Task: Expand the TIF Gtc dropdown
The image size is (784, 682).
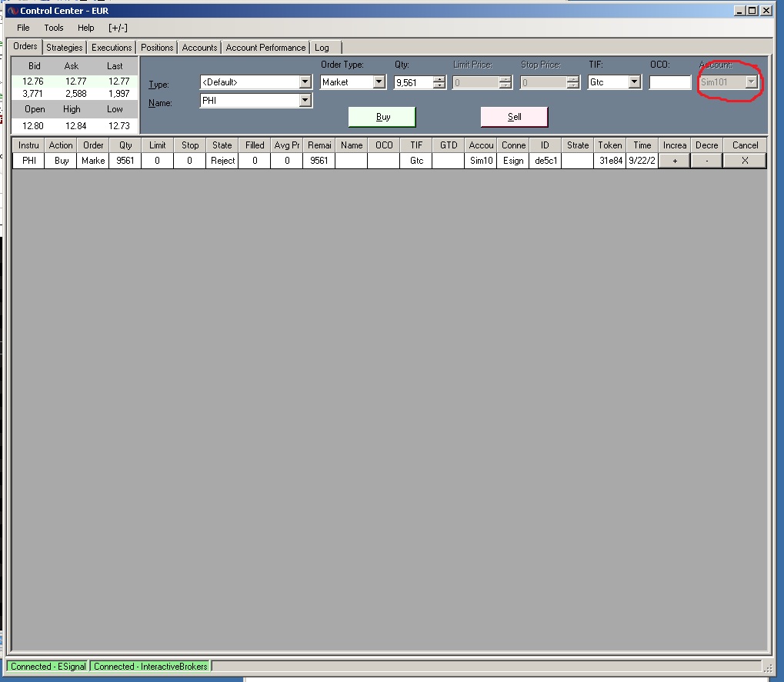Action: [634, 82]
